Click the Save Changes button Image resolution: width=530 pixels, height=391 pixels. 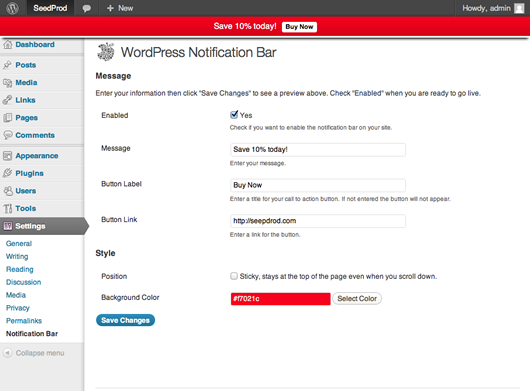(x=125, y=320)
